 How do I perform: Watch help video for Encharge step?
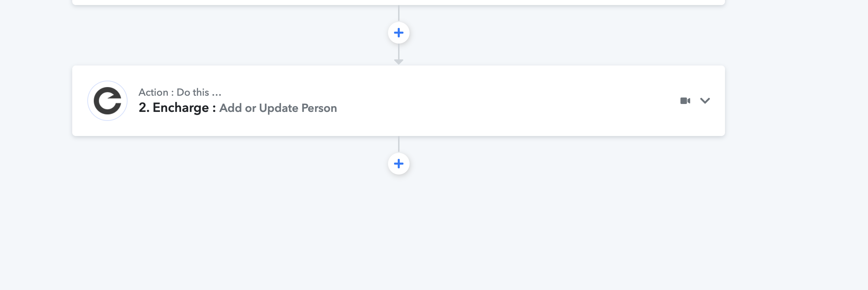click(x=685, y=101)
